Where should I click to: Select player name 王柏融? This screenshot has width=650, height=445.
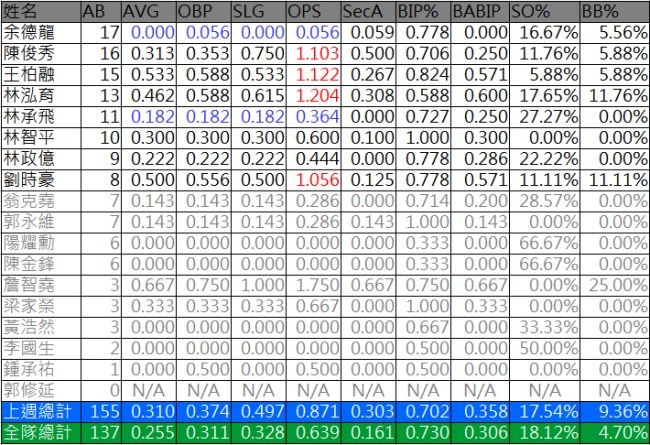[x=29, y=75]
